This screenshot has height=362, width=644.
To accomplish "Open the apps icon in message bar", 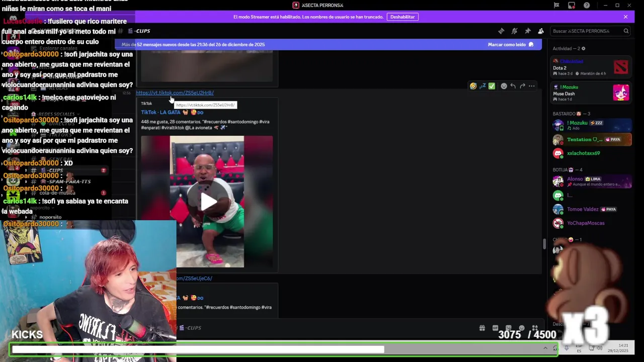I will pyautogui.click(x=535, y=328).
